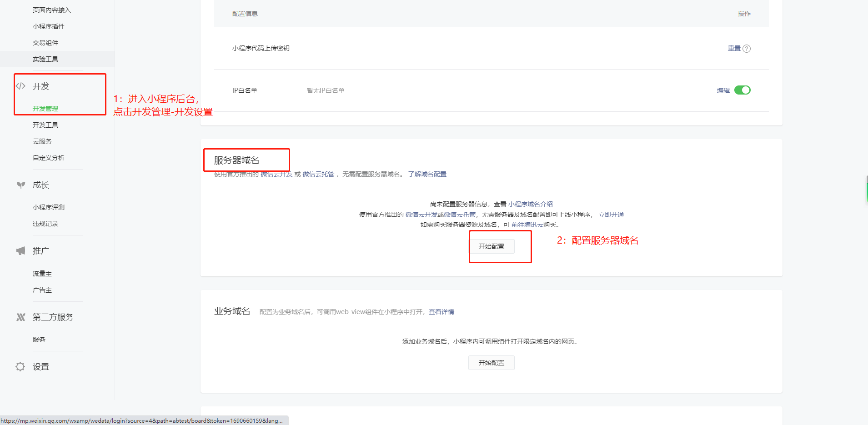Click 编辑 link for IP白名单
868x425 pixels.
[723, 90]
